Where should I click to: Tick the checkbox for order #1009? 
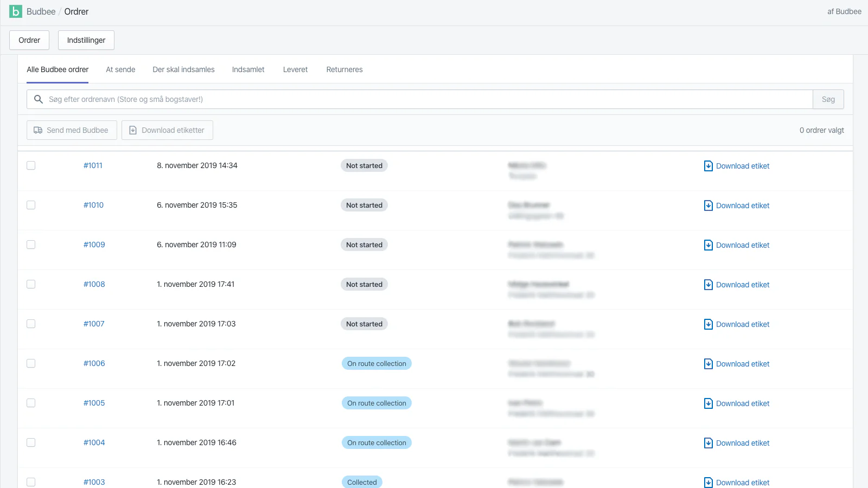[31, 245]
